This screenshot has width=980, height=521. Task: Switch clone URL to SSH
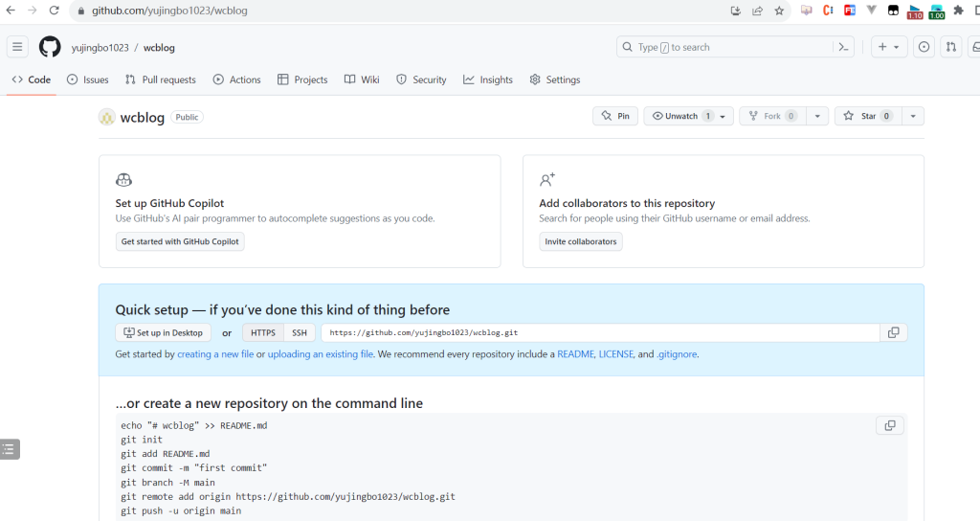pos(300,332)
